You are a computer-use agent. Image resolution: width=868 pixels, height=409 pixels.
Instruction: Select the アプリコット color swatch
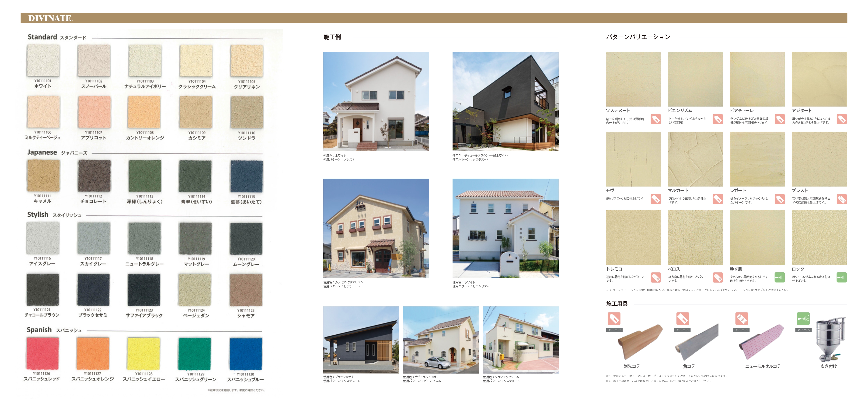pyautogui.click(x=94, y=112)
